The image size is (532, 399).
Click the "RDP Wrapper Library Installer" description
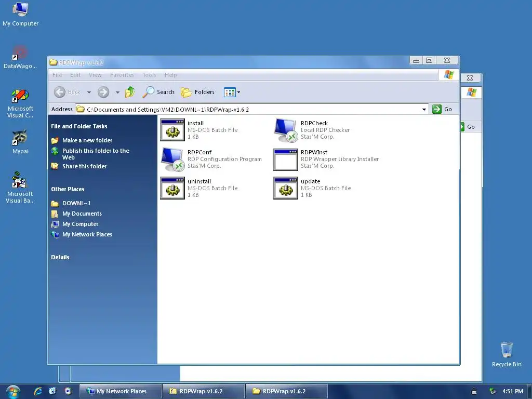[340, 159]
